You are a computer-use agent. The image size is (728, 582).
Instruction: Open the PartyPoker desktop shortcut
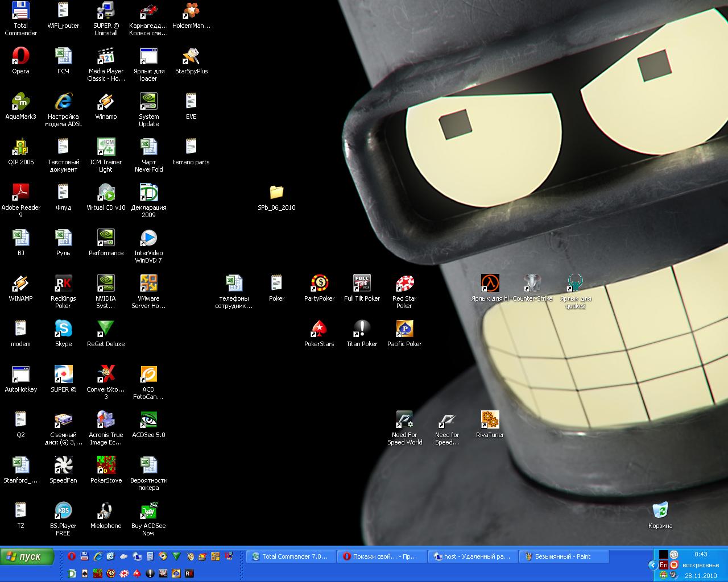coord(319,284)
